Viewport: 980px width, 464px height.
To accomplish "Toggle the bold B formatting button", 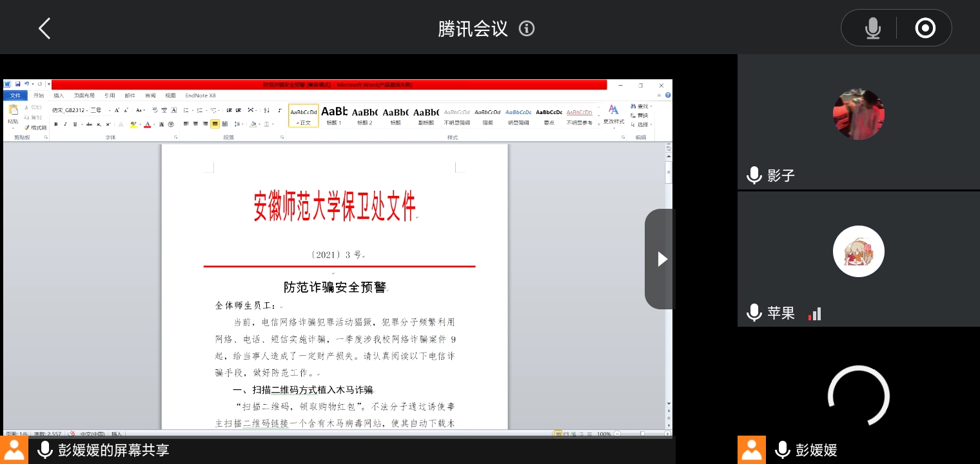I will pos(56,124).
